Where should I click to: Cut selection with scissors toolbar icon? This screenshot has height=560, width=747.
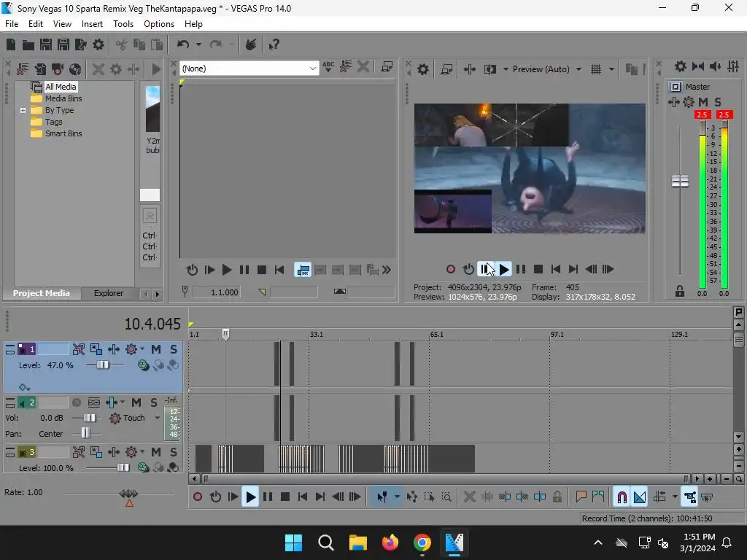click(x=122, y=44)
